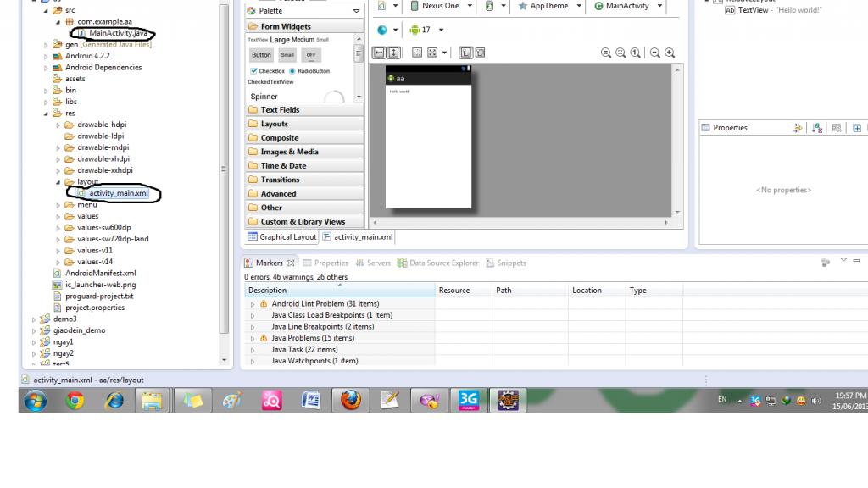Open the Custom & Library Views category

point(304,221)
